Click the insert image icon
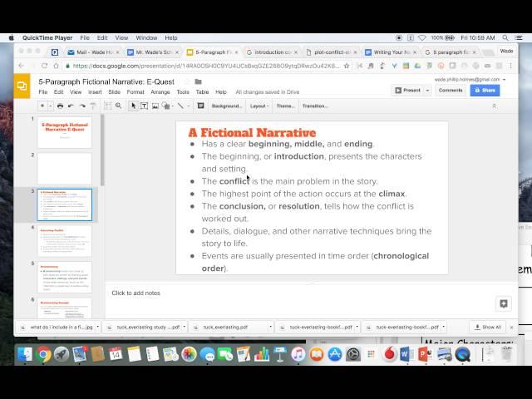The image size is (532, 399). [155, 106]
